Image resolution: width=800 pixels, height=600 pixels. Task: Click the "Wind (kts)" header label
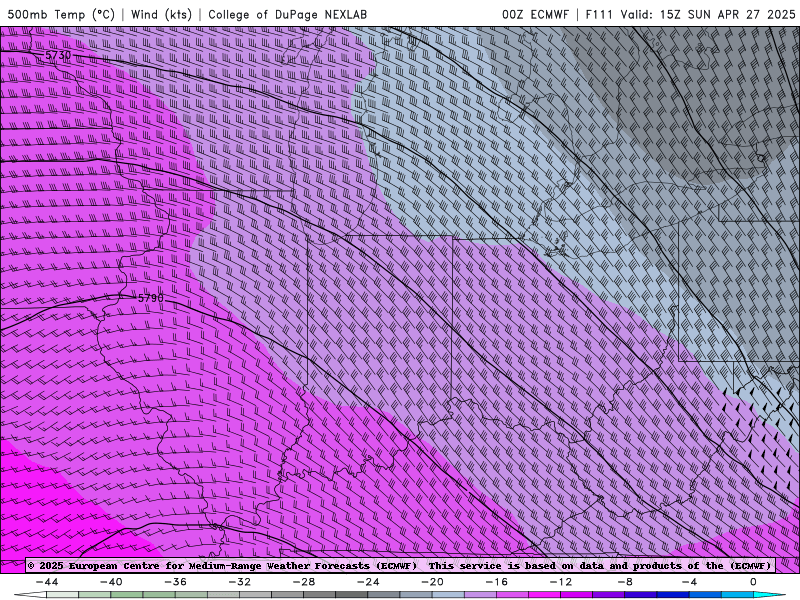pos(161,14)
